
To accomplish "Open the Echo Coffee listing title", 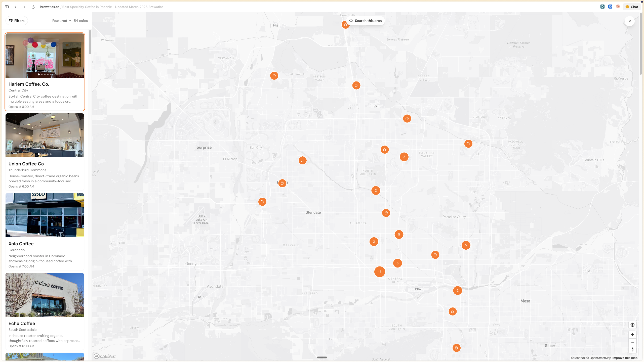I will pyautogui.click(x=22, y=324).
